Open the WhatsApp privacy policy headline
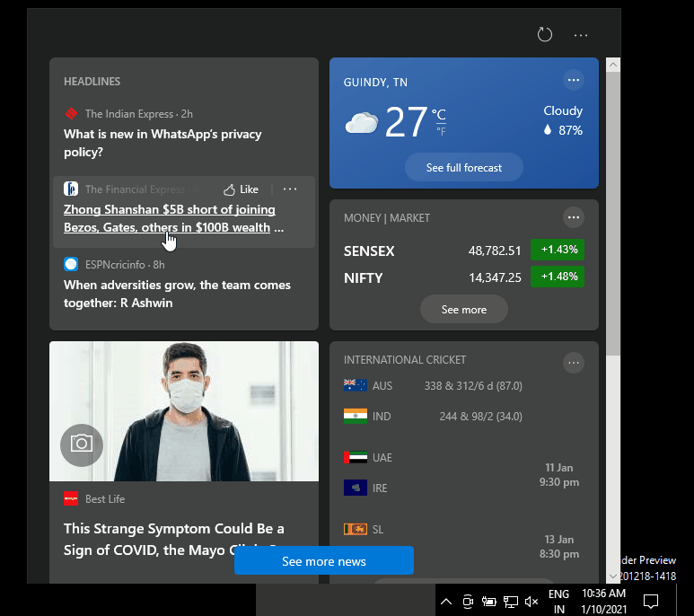Screen dimensions: 694x616 tap(163, 143)
